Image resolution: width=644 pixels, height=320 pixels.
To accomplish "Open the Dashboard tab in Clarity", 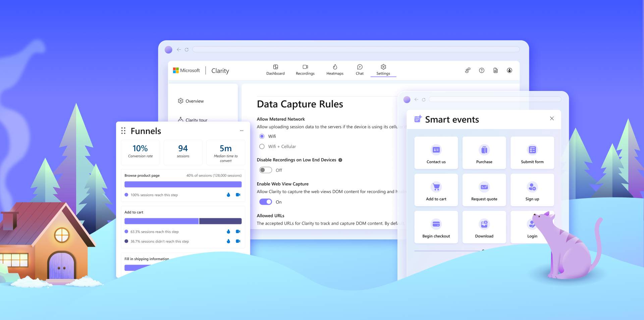I will coord(275,70).
